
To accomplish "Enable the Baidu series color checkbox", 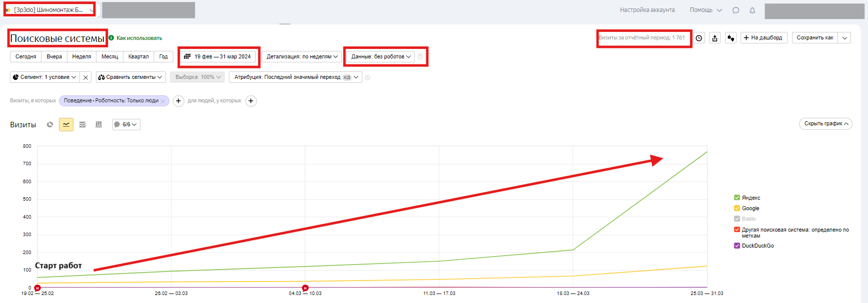I will tap(737, 219).
